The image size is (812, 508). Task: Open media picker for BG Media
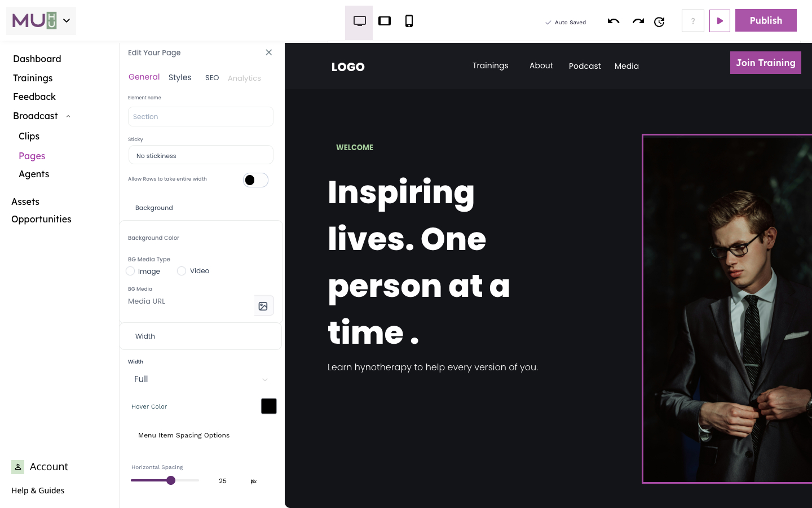point(263,306)
